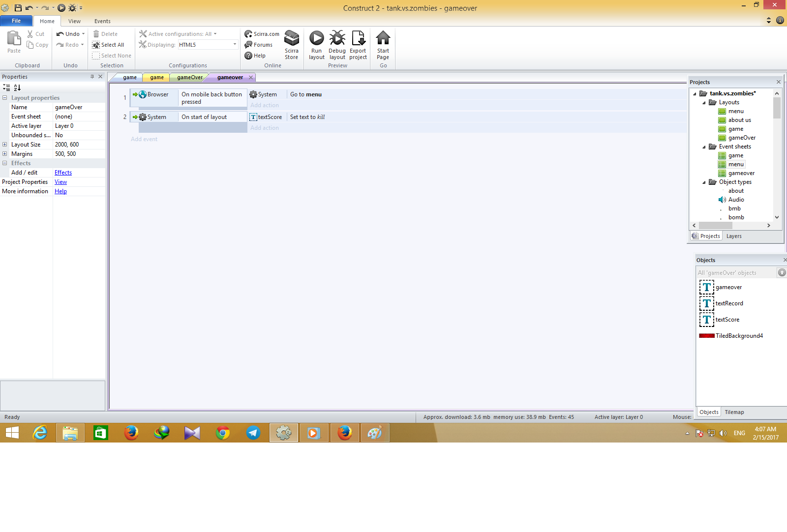
Task: Switch to the gameOver layout tab
Action: (x=189, y=77)
